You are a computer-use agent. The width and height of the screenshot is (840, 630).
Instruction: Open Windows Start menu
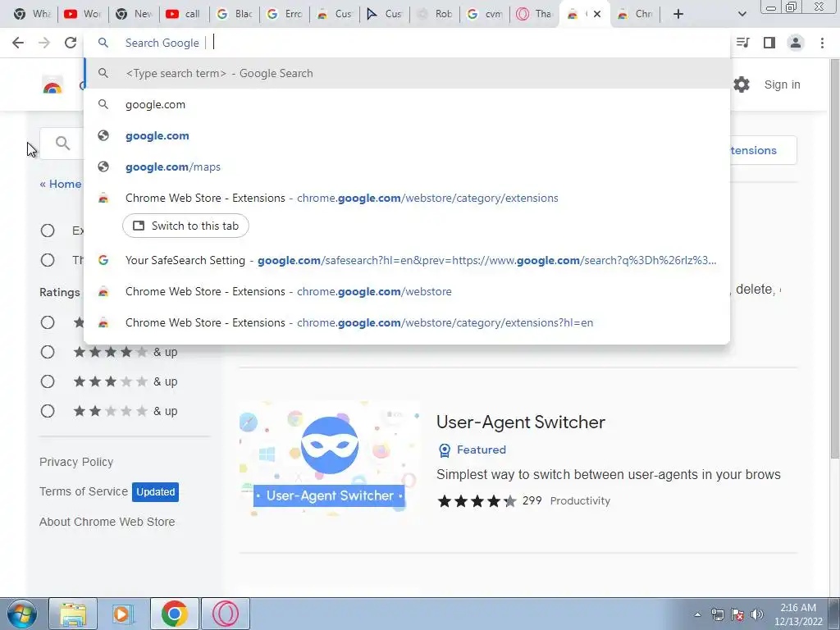pos(21,614)
